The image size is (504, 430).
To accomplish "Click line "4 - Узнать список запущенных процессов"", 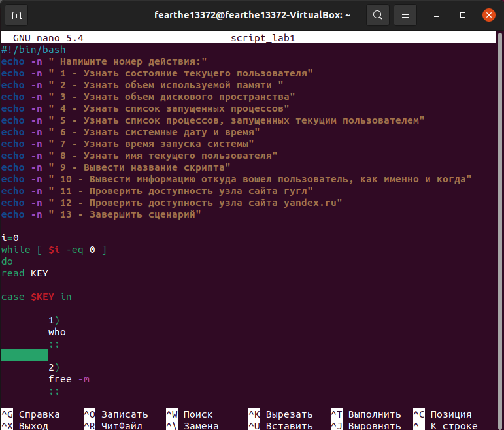I will pyautogui.click(x=145, y=108).
